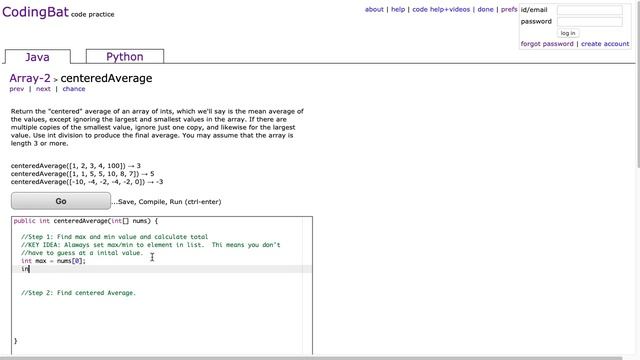640x360 pixels.
Task: Focus the id/email input field
Action: click(x=590, y=10)
